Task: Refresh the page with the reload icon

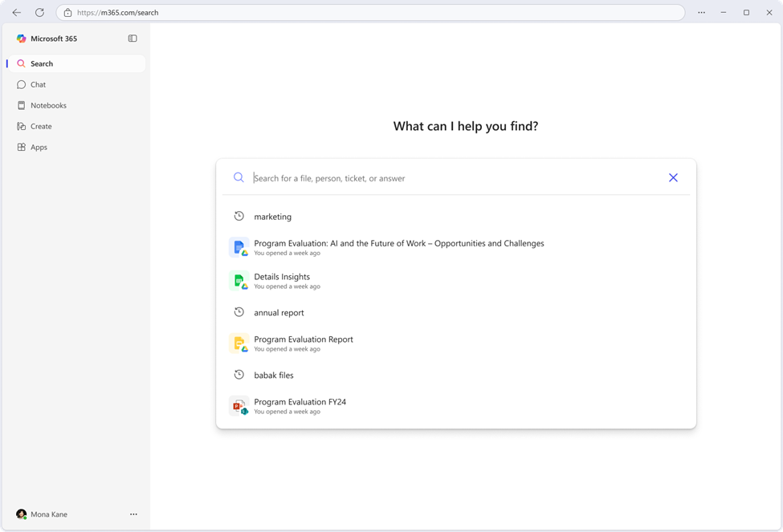Action: [39, 12]
